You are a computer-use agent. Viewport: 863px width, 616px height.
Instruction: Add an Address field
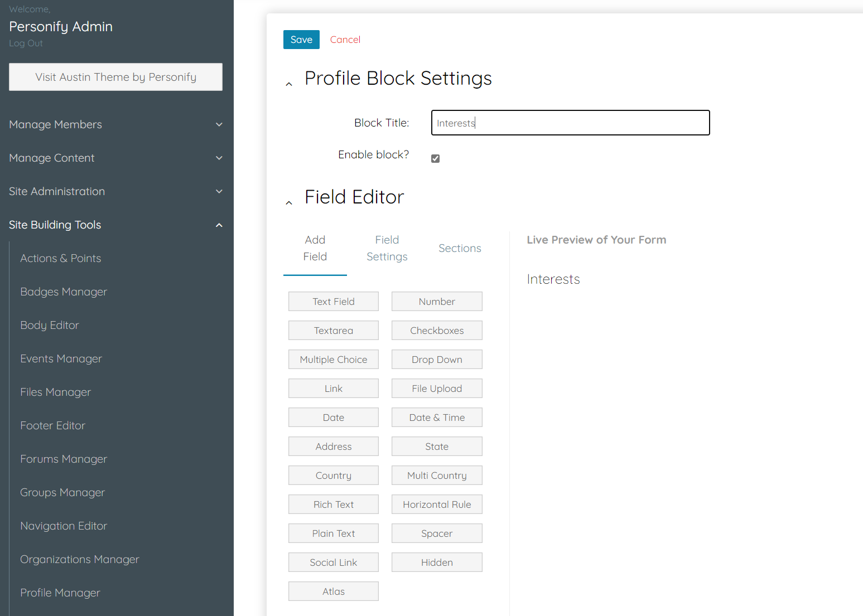coord(334,447)
